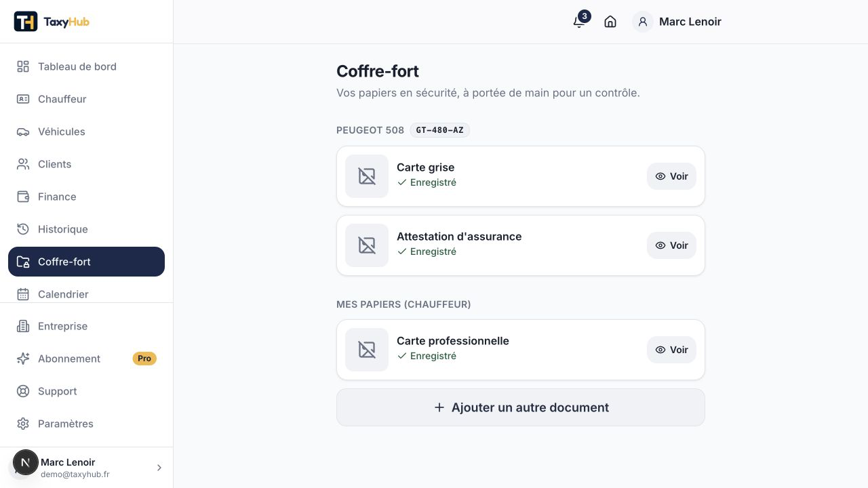This screenshot has height=488, width=868.
Task: Click Attestation d'assurance thumbnail placeholder
Action: coord(367,245)
